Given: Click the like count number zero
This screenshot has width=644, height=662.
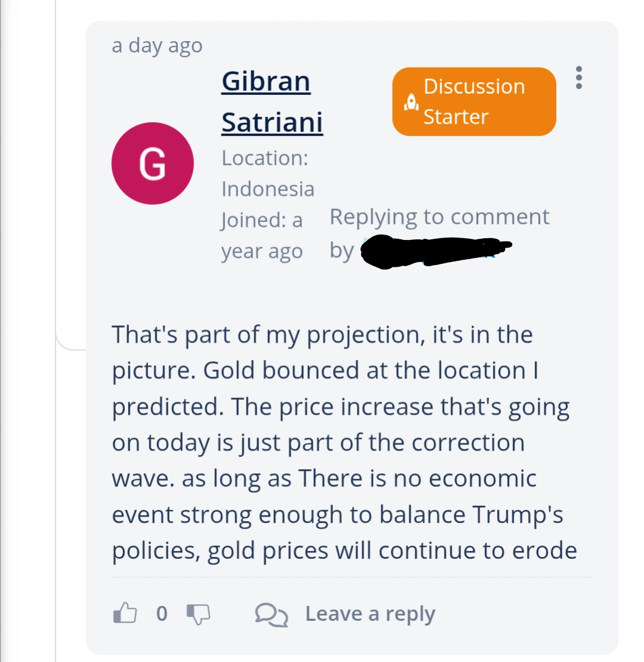Looking at the screenshot, I should [162, 614].
